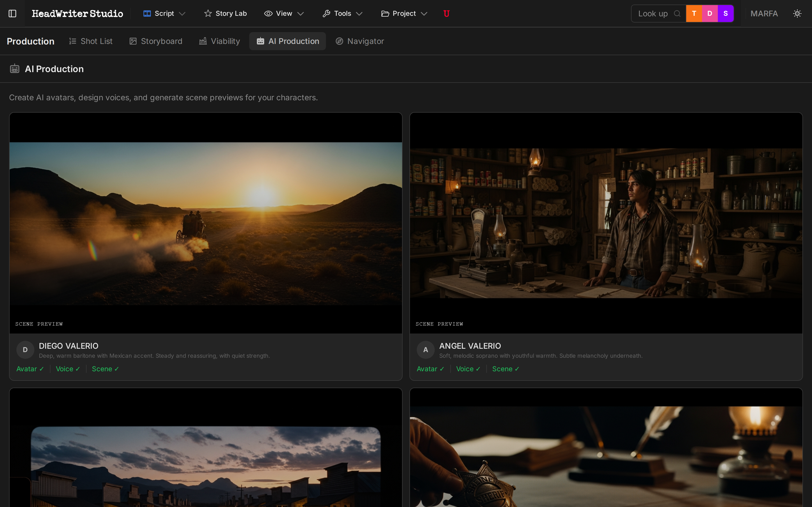This screenshot has width=812, height=507.
Task: Toggle the sidebar panel icon
Action: click(x=12, y=14)
